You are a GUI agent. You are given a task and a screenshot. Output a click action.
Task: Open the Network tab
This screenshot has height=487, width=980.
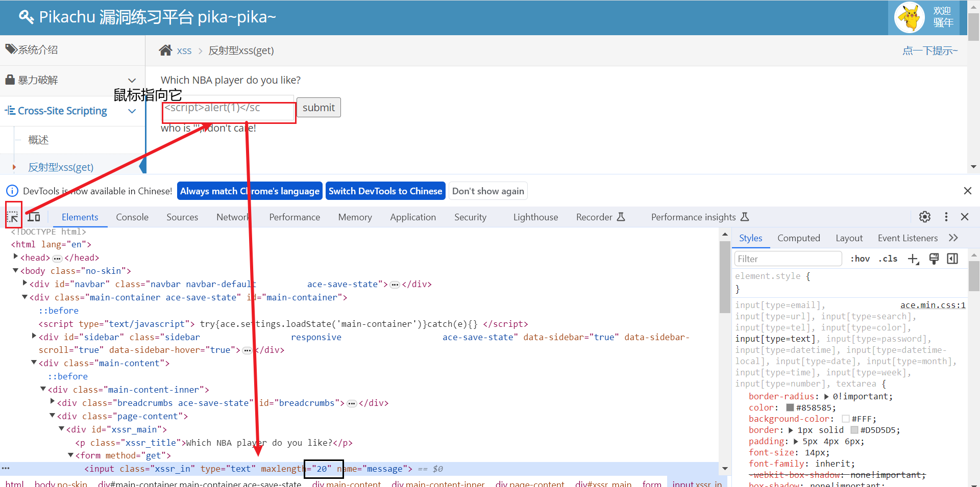pyautogui.click(x=233, y=217)
